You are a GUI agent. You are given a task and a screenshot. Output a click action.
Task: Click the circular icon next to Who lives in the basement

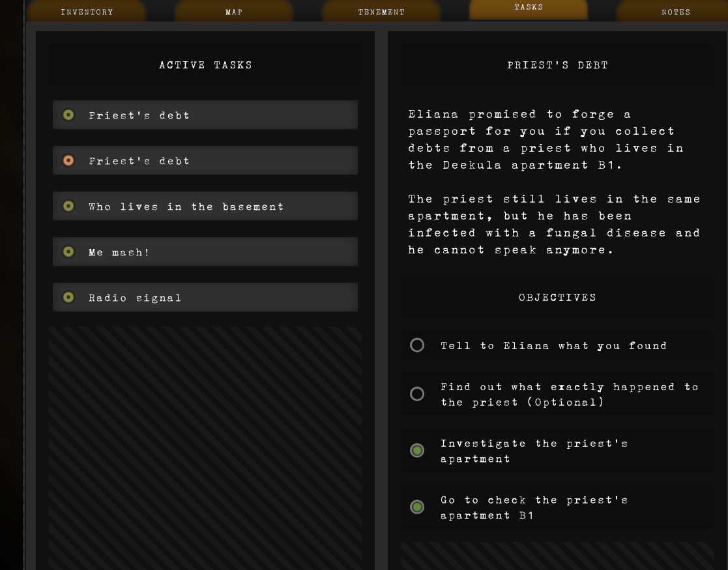tap(68, 206)
